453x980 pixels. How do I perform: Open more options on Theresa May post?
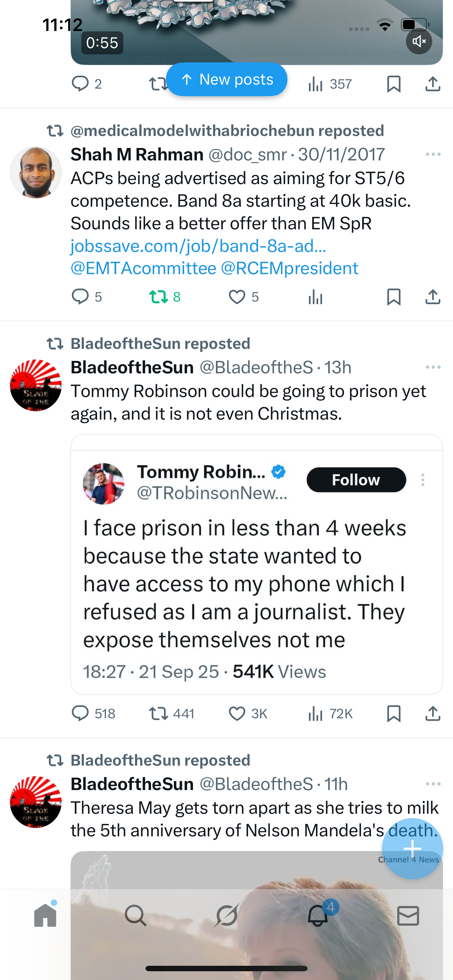433,784
